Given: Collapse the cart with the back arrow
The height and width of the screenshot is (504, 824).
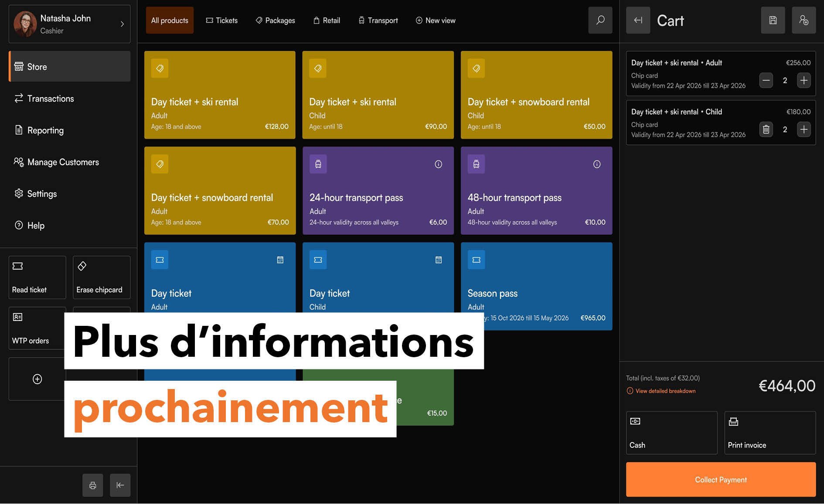Looking at the screenshot, I should (x=638, y=20).
